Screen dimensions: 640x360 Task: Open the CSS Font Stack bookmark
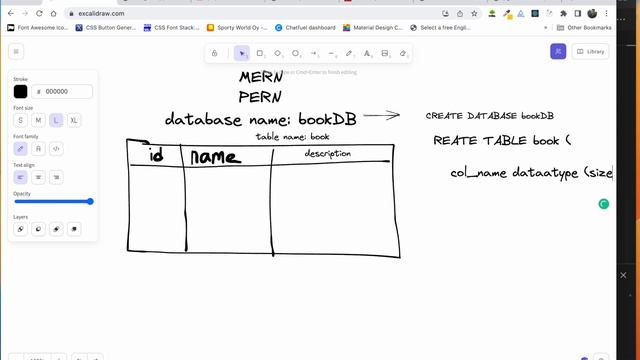[171, 28]
